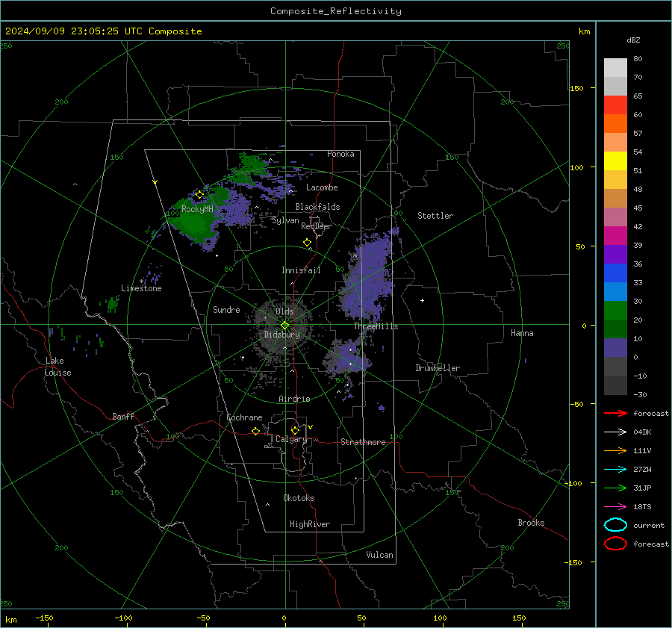Click the dBZ legend heading
The image size is (672, 628).
[633, 40]
